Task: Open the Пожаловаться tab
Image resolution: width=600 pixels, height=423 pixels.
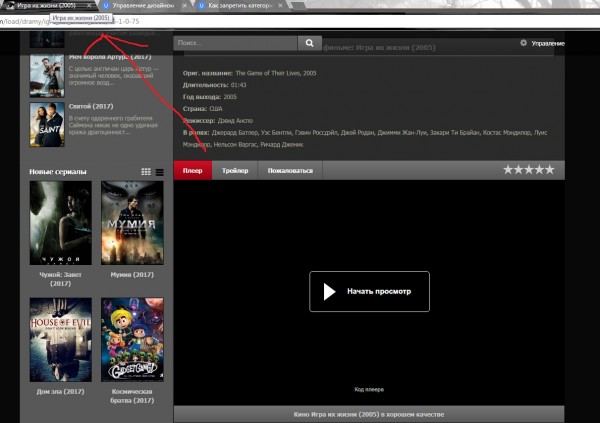Action: (290, 170)
